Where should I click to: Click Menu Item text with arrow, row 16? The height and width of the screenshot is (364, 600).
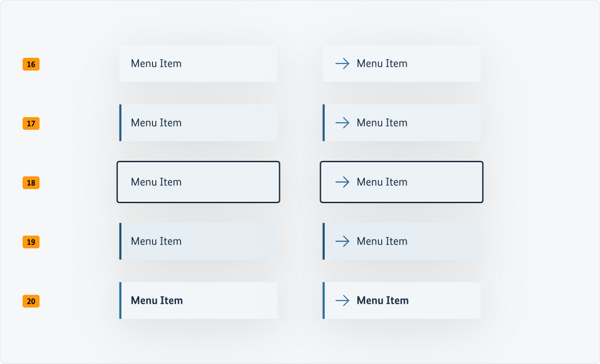382,63
